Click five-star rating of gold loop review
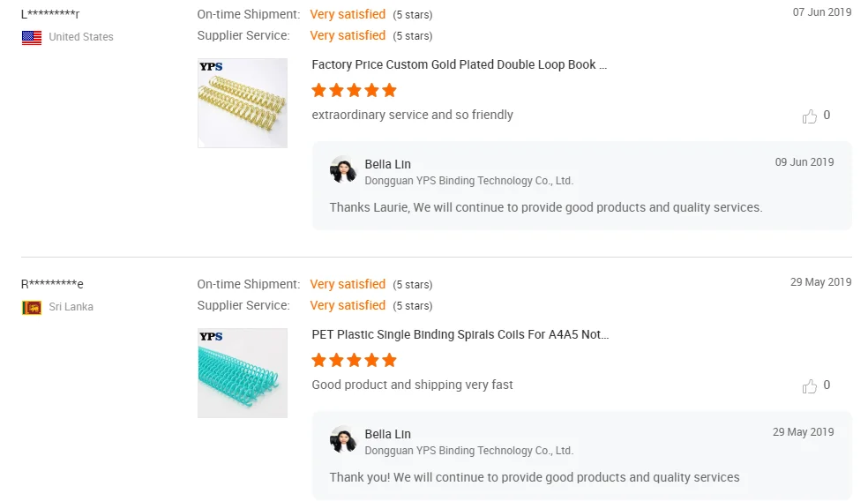 click(354, 90)
